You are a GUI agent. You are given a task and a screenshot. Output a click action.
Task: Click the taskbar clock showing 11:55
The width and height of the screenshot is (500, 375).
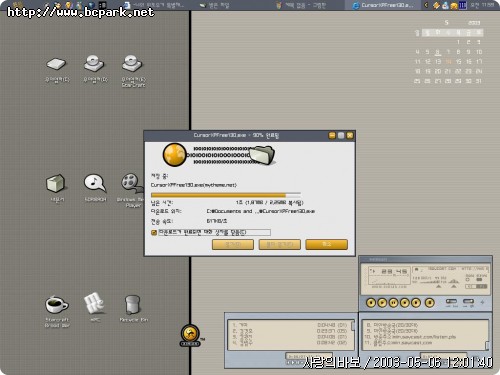[x=482, y=5]
